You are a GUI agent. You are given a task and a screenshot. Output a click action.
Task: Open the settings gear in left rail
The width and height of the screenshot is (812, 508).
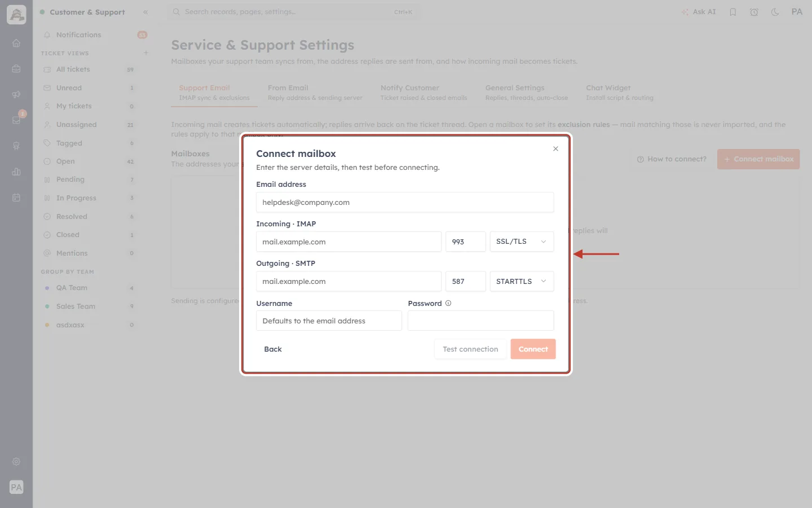pyautogui.click(x=16, y=461)
